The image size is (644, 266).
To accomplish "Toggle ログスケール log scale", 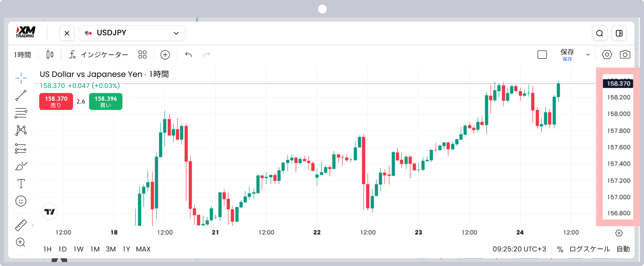I will click(589, 249).
